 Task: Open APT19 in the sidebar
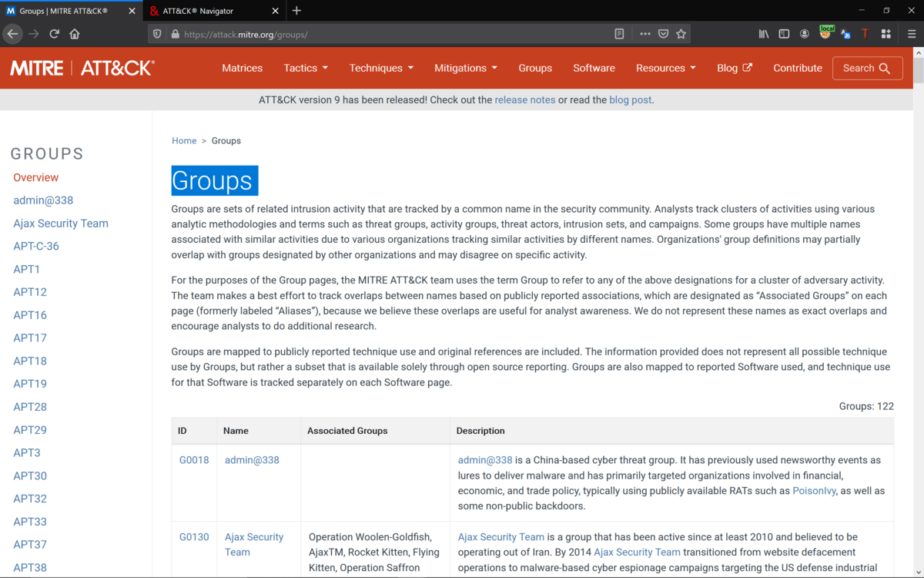30,384
